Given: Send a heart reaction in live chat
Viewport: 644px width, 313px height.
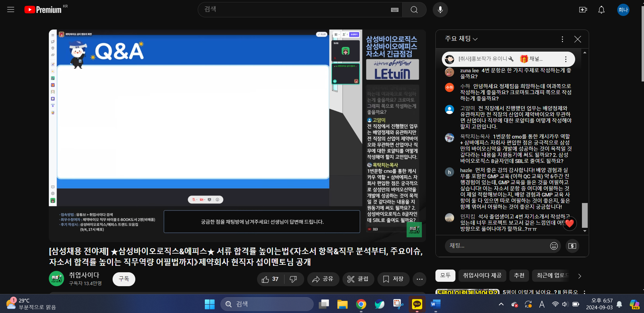Looking at the screenshot, I should (x=569, y=223).
